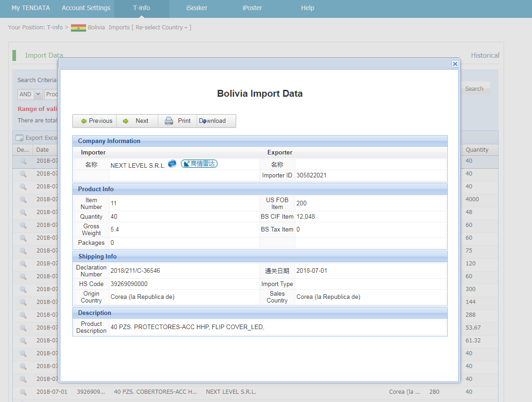Viewport: 532px width, 402px height.
Task: Open the Help menu item
Action: [307, 8]
